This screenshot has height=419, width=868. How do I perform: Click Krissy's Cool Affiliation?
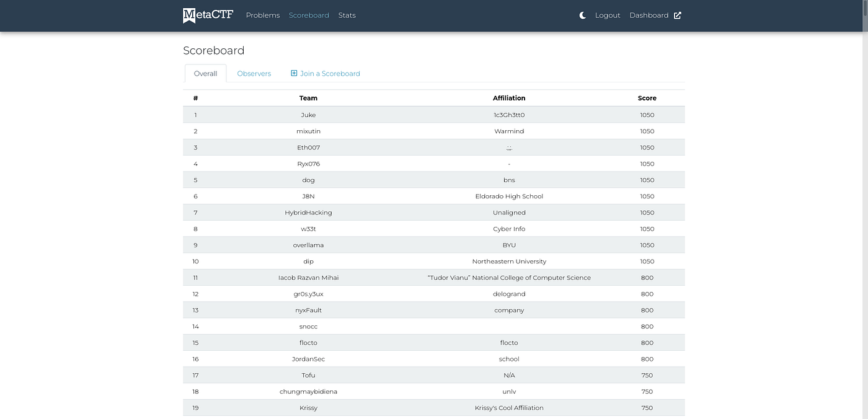pyautogui.click(x=509, y=408)
